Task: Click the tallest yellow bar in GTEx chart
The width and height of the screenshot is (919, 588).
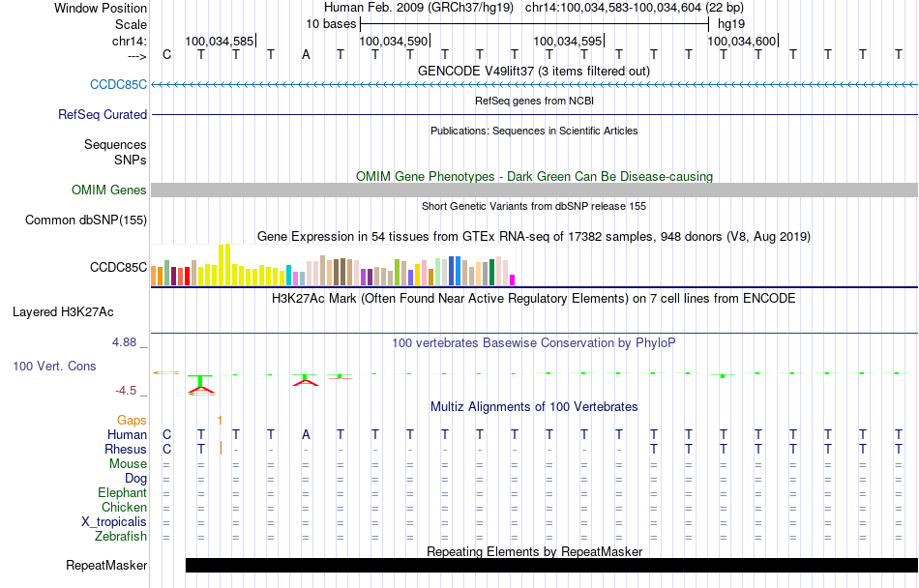Action: tap(228, 265)
